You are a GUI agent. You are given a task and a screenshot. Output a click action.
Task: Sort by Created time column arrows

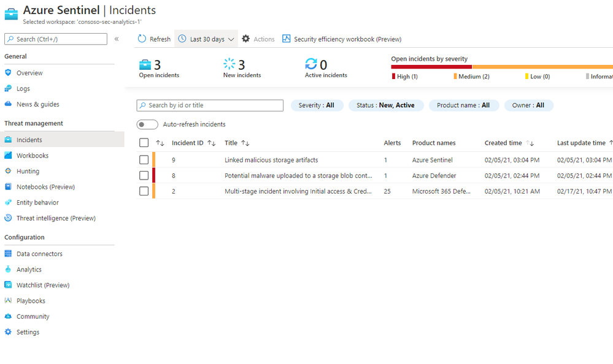click(x=530, y=143)
